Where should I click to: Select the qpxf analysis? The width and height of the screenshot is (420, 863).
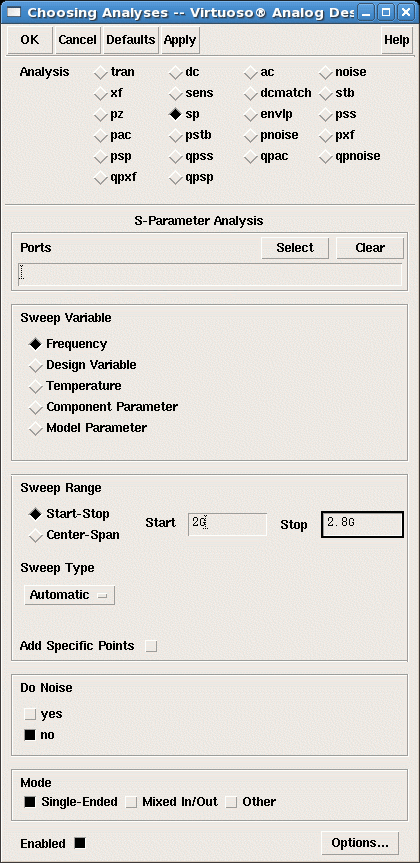click(100, 178)
